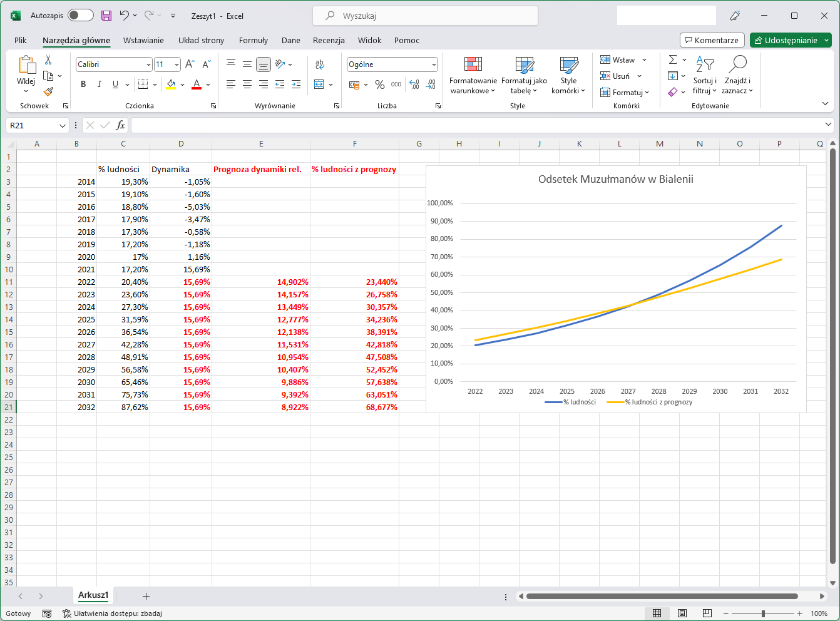Click the Komentarze button
This screenshot has width=840, height=621.
coord(712,40)
